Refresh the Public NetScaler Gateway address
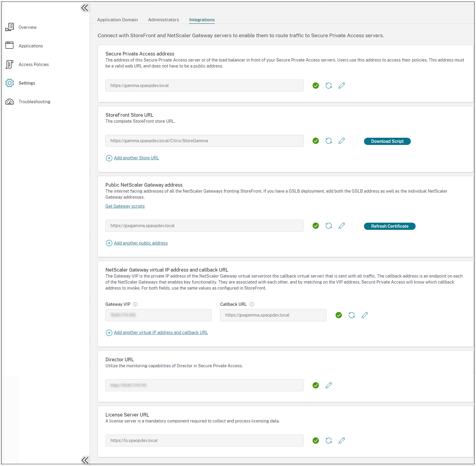 click(329, 226)
